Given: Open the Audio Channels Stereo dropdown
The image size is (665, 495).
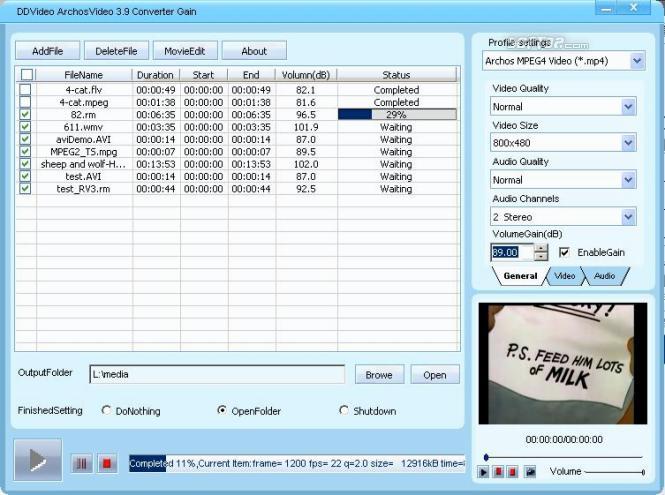Looking at the screenshot, I should click(629, 217).
